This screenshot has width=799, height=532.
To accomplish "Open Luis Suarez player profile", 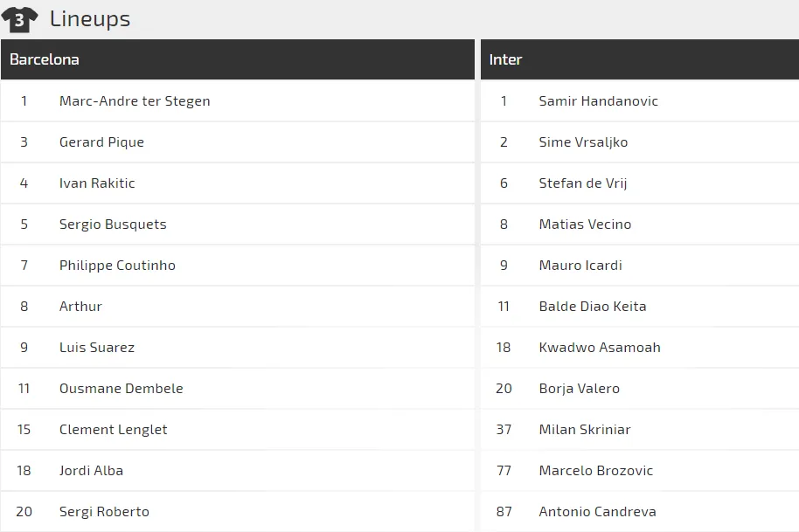I will click(x=97, y=347).
